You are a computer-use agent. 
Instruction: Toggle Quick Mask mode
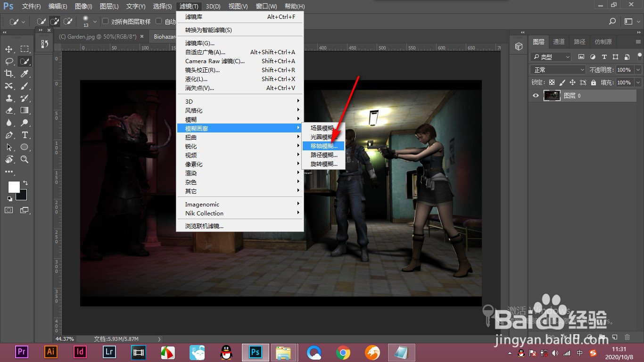coord(9,210)
